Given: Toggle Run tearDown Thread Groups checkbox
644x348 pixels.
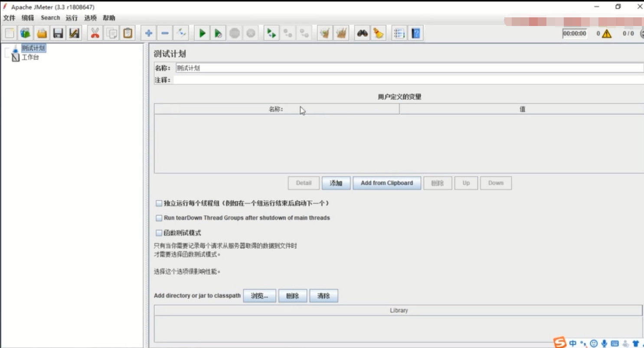Looking at the screenshot, I should [x=159, y=218].
